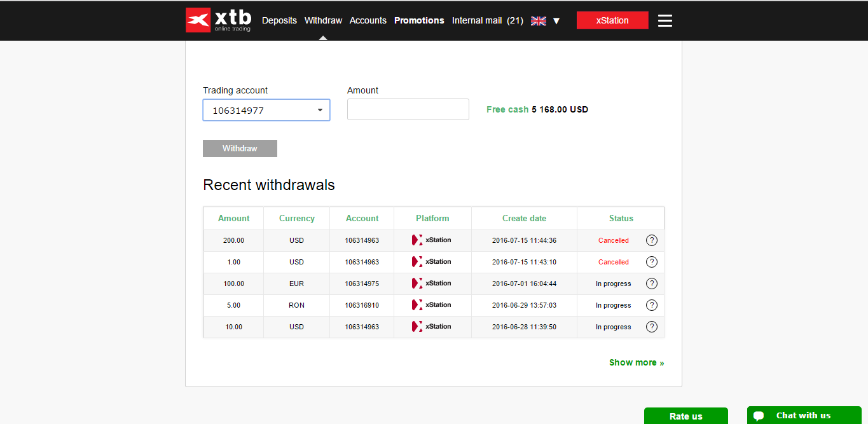Click help icon for 5.00 RON withdrawal
This screenshot has height=424, width=868.
(651, 305)
